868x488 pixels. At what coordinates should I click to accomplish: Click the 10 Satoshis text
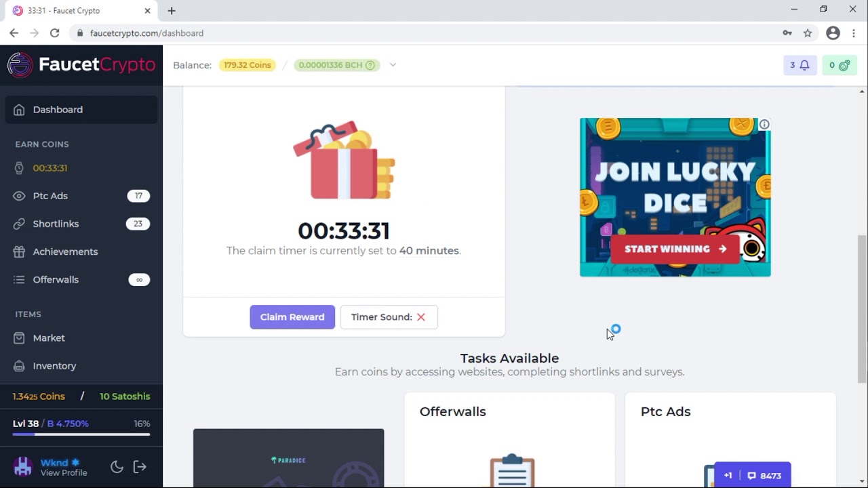pyautogui.click(x=125, y=396)
